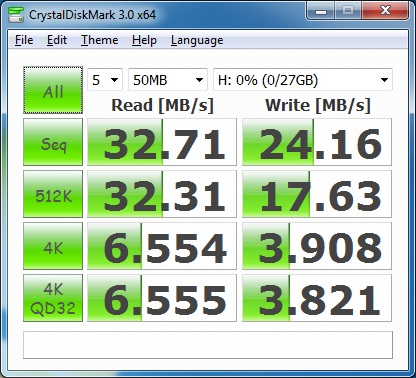
Task: Expand the test count dropdown showing 5
Action: pos(105,80)
